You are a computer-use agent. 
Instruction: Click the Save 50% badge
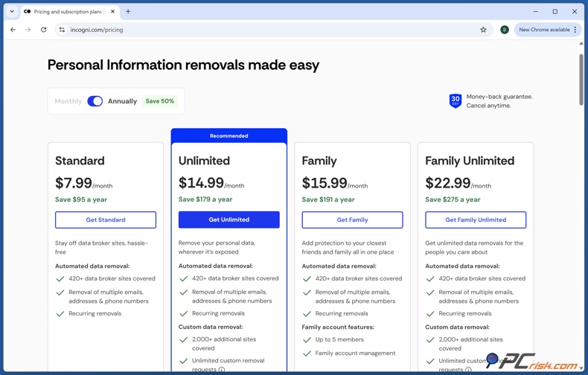pos(160,101)
